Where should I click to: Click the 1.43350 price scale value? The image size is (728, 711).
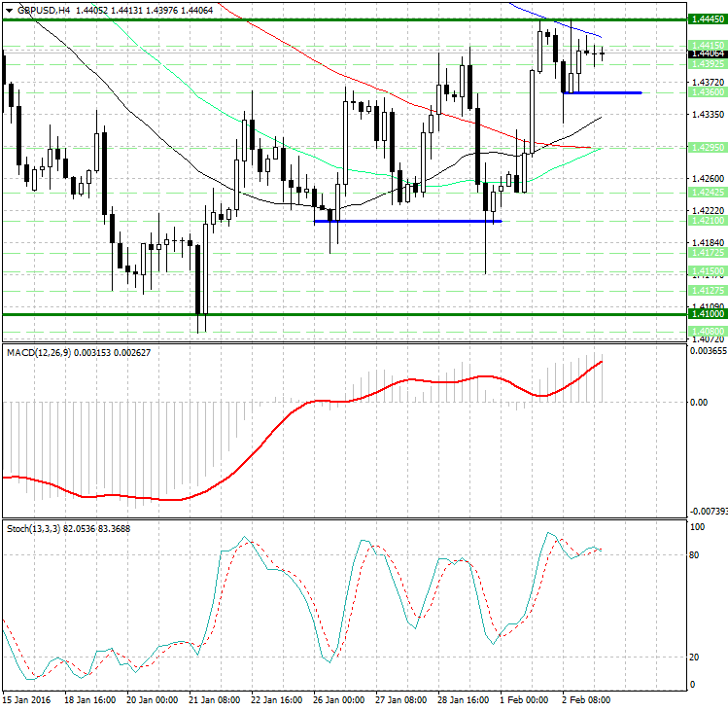point(708,115)
